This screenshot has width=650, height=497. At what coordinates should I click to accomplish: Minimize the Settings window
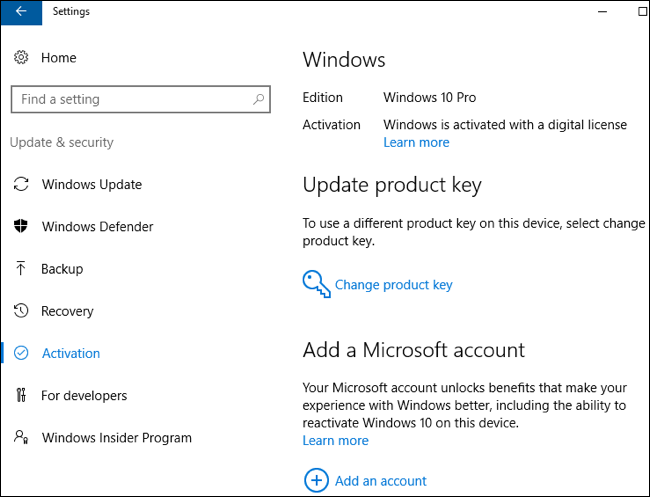[602, 12]
